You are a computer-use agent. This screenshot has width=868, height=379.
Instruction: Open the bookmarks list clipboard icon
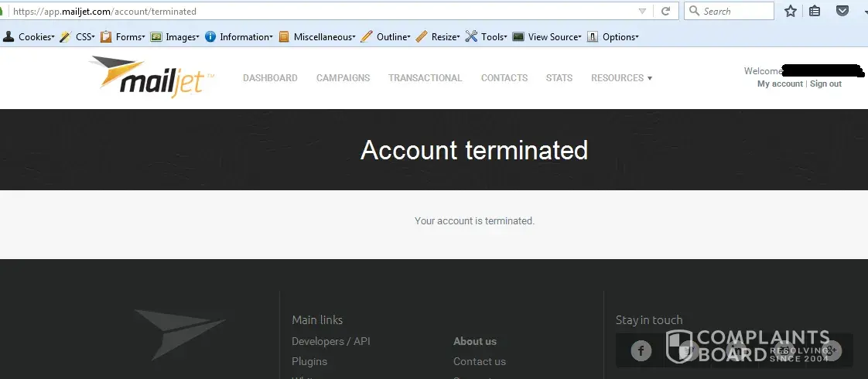(815, 12)
